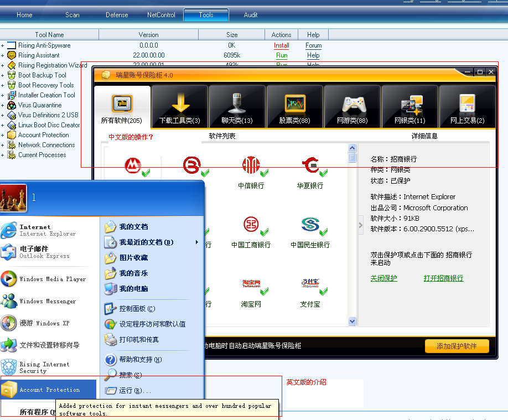Image resolution: width=508 pixels, height=420 pixels.
Task: Click Run link for Rising Assistant
Action: (282, 55)
